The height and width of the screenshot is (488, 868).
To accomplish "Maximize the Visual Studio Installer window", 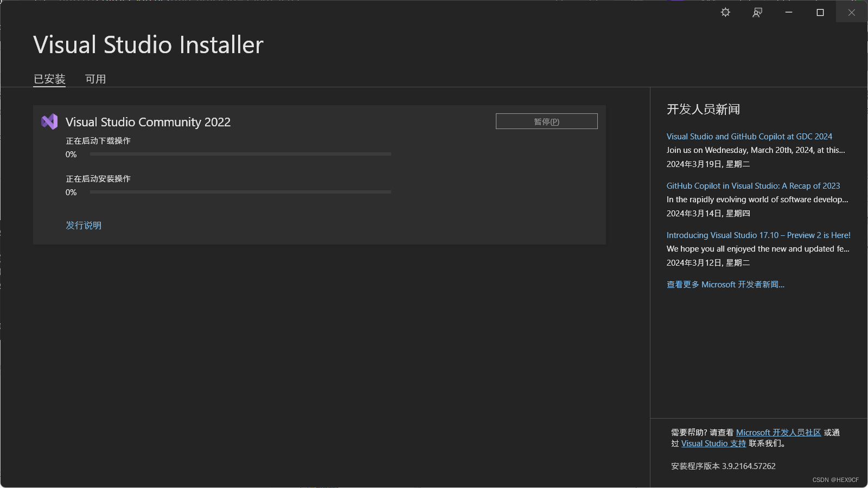I will pyautogui.click(x=820, y=12).
